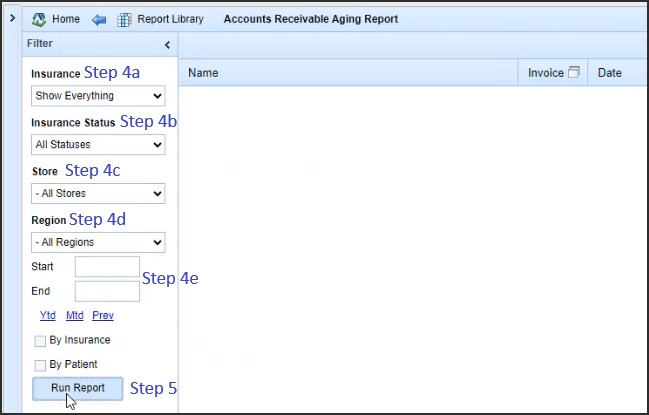649x415 pixels.
Task: Sort by the Date column header
Action: tap(618, 73)
